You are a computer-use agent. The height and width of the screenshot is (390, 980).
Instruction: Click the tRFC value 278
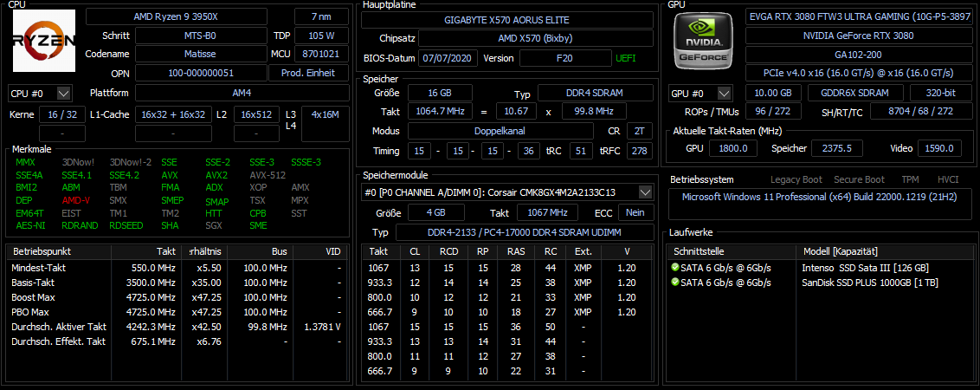click(x=639, y=151)
